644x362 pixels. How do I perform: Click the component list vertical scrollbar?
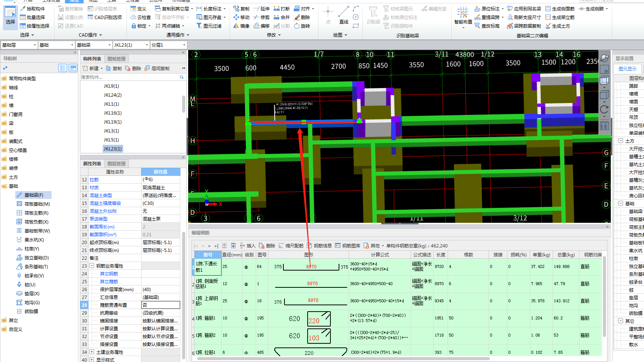[184, 104]
